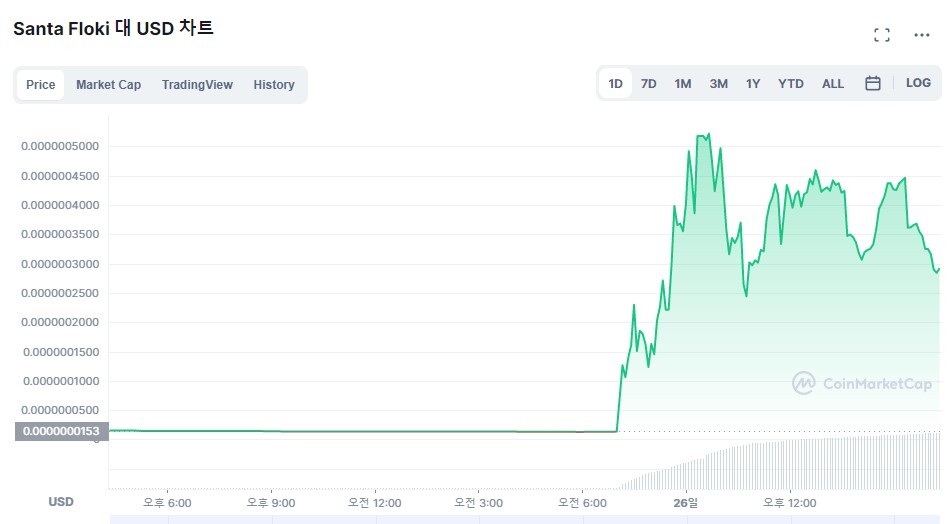Open the three-dot more options menu

tap(922, 35)
